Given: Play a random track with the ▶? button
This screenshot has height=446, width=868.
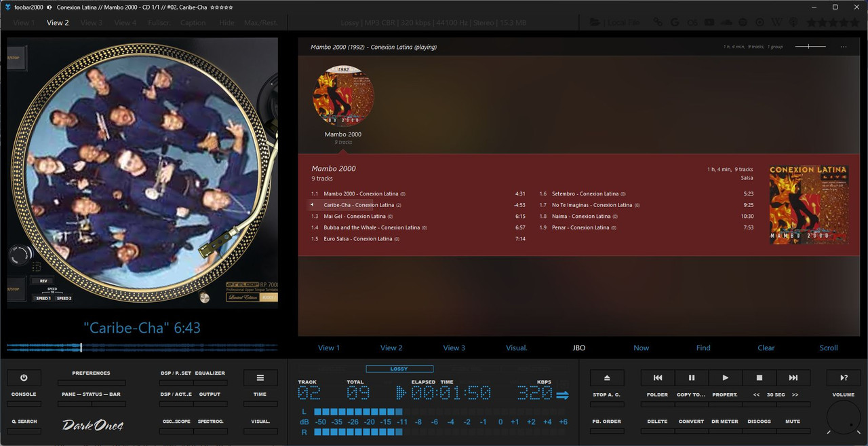Looking at the screenshot, I should (844, 378).
